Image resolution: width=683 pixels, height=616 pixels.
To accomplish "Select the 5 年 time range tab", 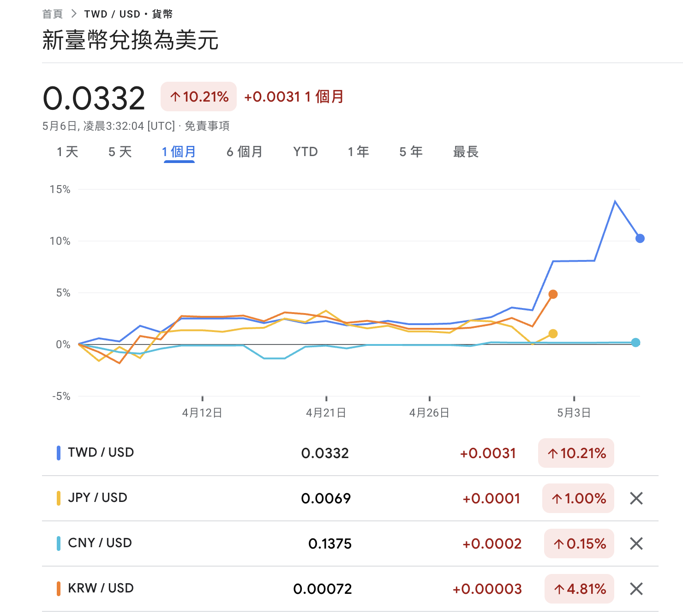I will pyautogui.click(x=411, y=151).
